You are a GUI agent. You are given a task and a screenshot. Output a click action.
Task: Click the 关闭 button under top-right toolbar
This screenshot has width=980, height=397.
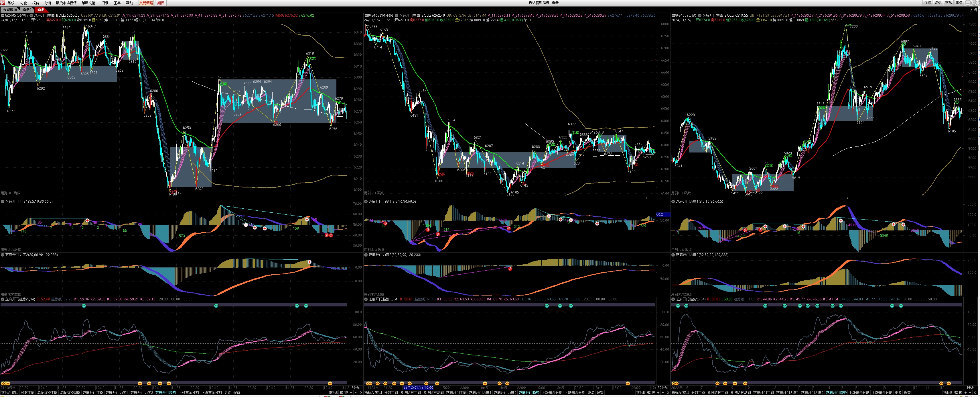tap(973, 9)
